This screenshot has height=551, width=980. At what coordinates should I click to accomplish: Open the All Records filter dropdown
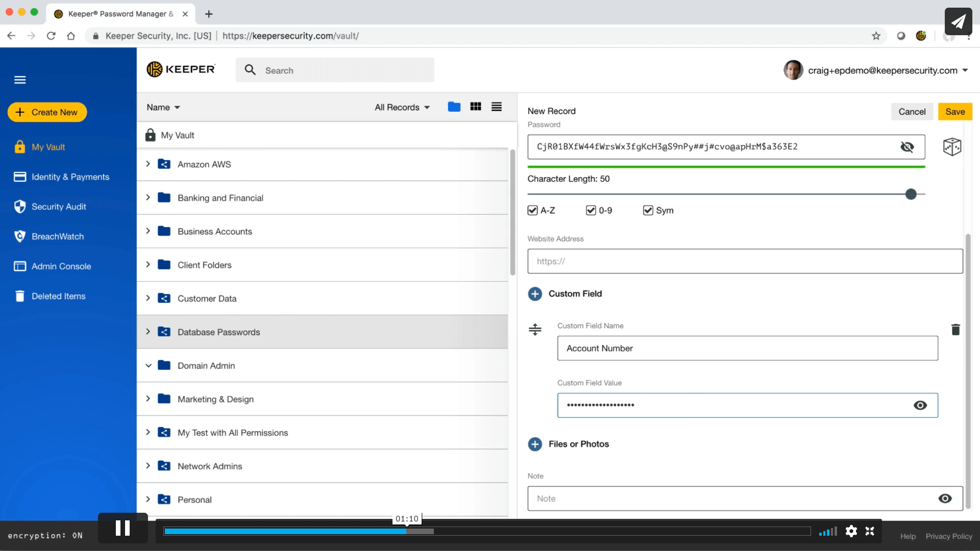[x=402, y=107]
